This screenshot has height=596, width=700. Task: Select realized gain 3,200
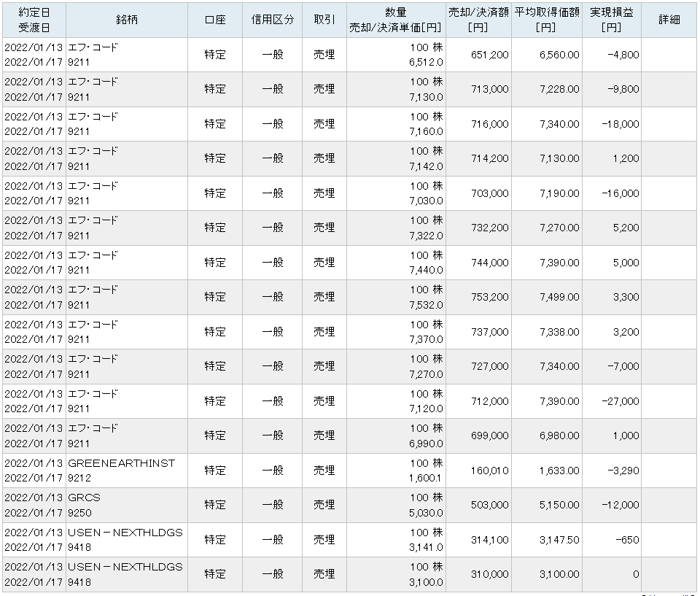point(626,332)
